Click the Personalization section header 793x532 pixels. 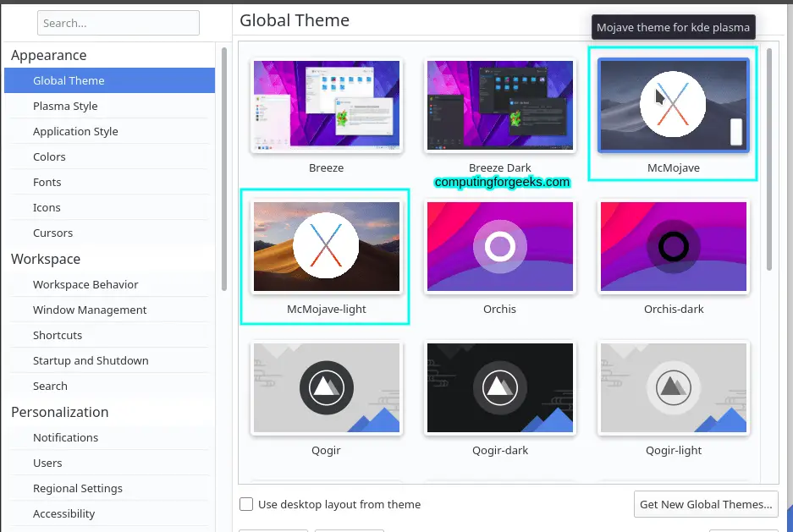[60, 412]
